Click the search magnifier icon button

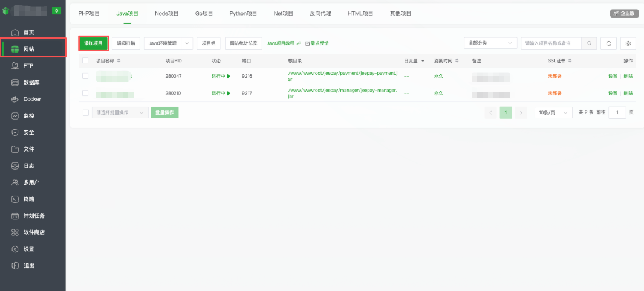tap(589, 43)
